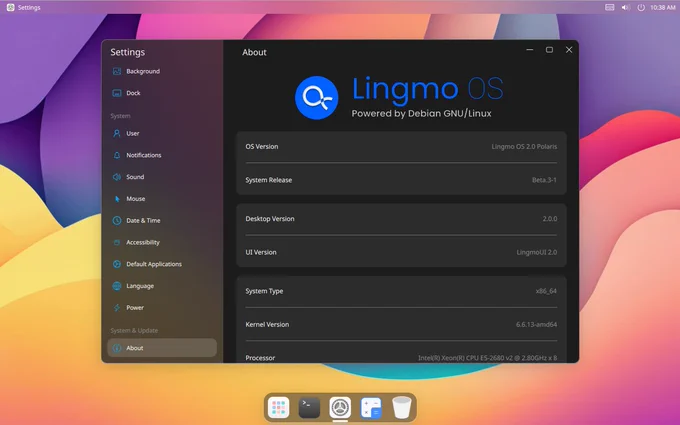
Task: Switch to the Dock settings page
Action: [x=162, y=93]
